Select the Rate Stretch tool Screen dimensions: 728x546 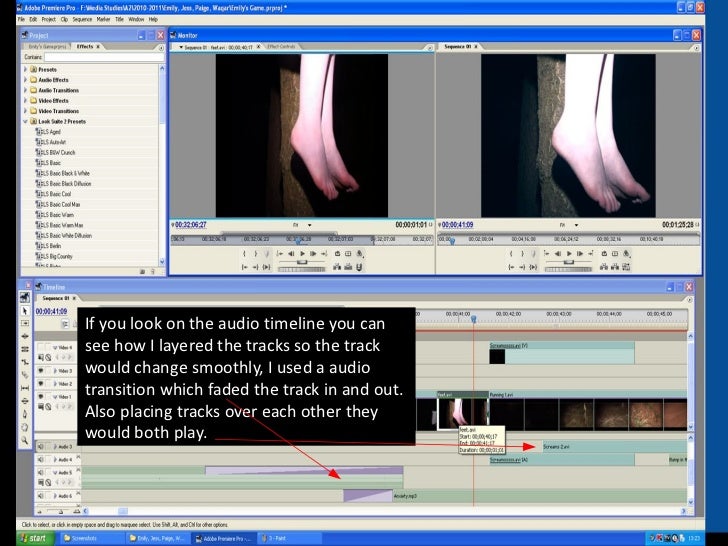[25, 362]
